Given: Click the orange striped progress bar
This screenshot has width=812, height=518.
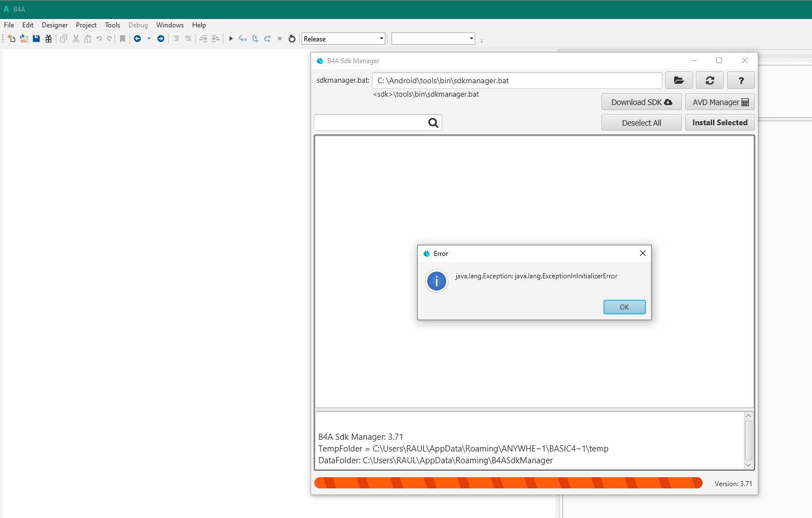Looking at the screenshot, I should (x=508, y=483).
